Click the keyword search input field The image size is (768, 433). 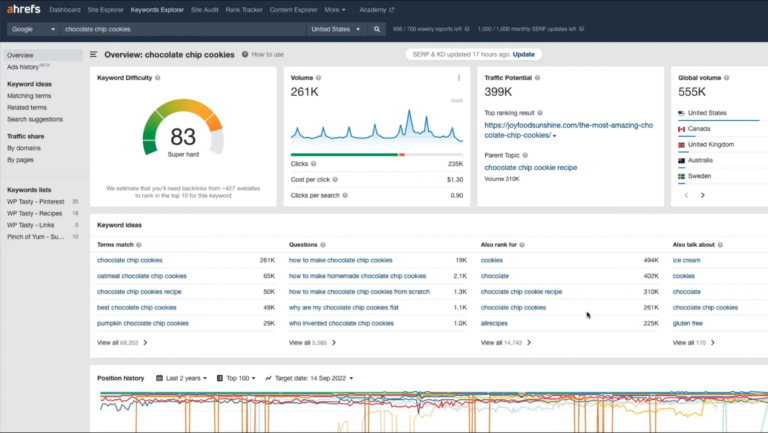[x=183, y=29]
